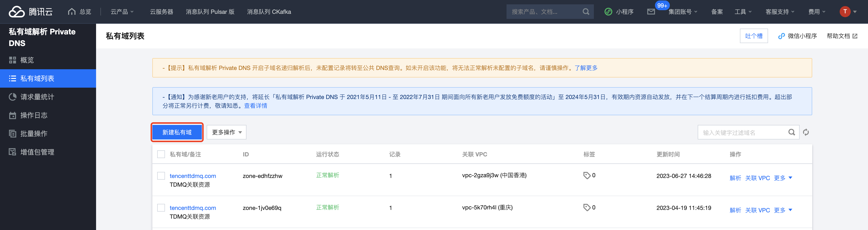This screenshot has width=868, height=230.
Task: Open the messages envelope icon
Action: [x=651, y=12]
